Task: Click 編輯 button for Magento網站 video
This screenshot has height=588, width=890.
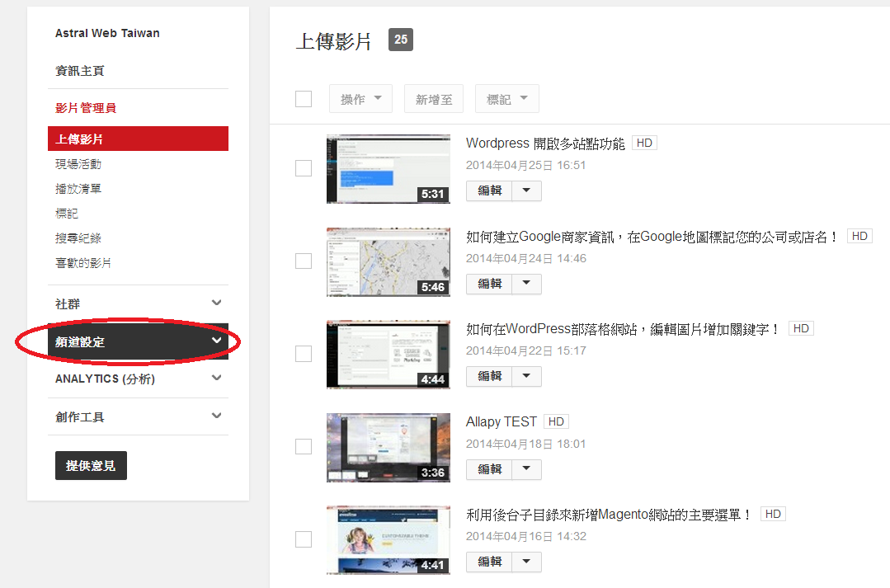Action: (489, 562)
